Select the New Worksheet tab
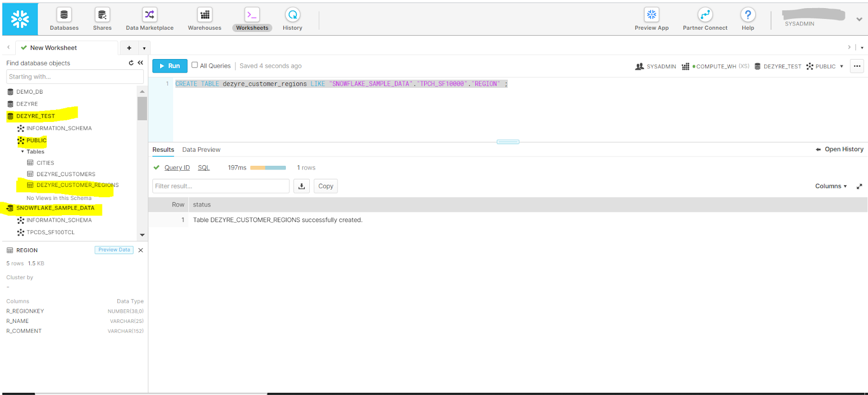This screenshot has height=395, width=868. pos(53,48)
